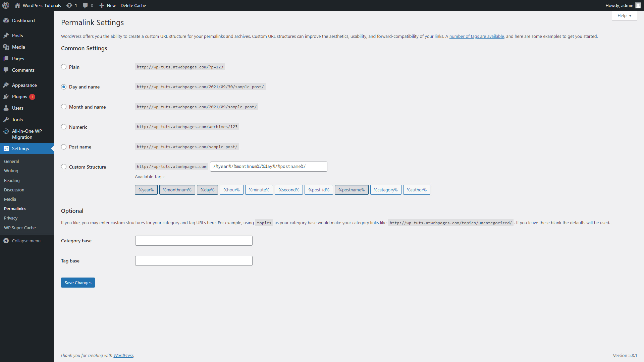Click the Media sidebar icon near Pages

pos(6,47)
